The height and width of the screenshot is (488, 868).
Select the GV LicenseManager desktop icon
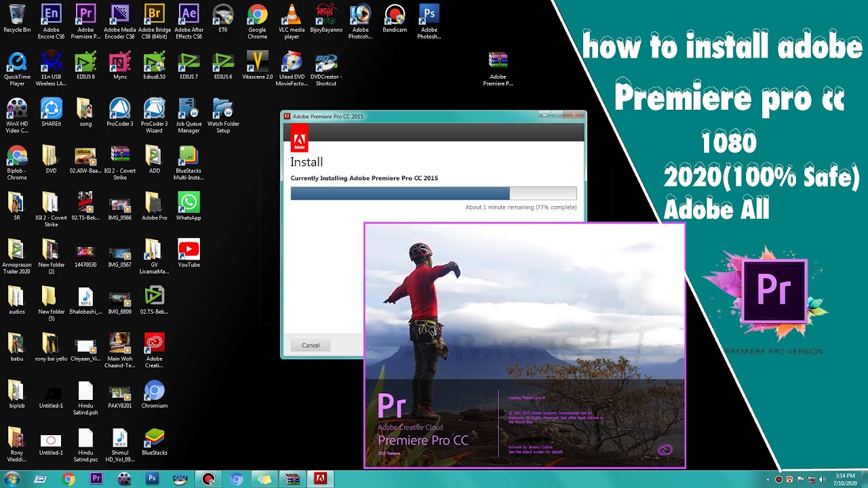155,256
